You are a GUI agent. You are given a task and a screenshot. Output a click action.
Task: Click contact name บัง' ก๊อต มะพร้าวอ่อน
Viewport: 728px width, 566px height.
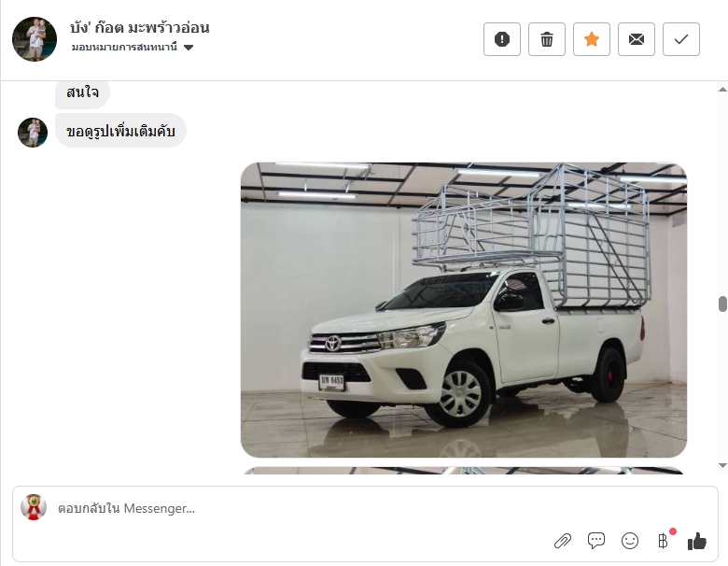pyautogui.click(x=140, y=27)
